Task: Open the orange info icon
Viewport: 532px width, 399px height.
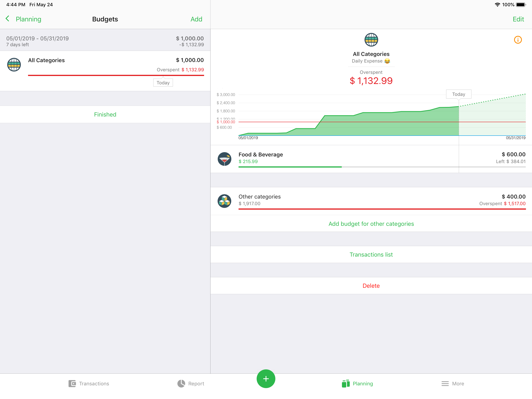Action: (x=518, y=40)
